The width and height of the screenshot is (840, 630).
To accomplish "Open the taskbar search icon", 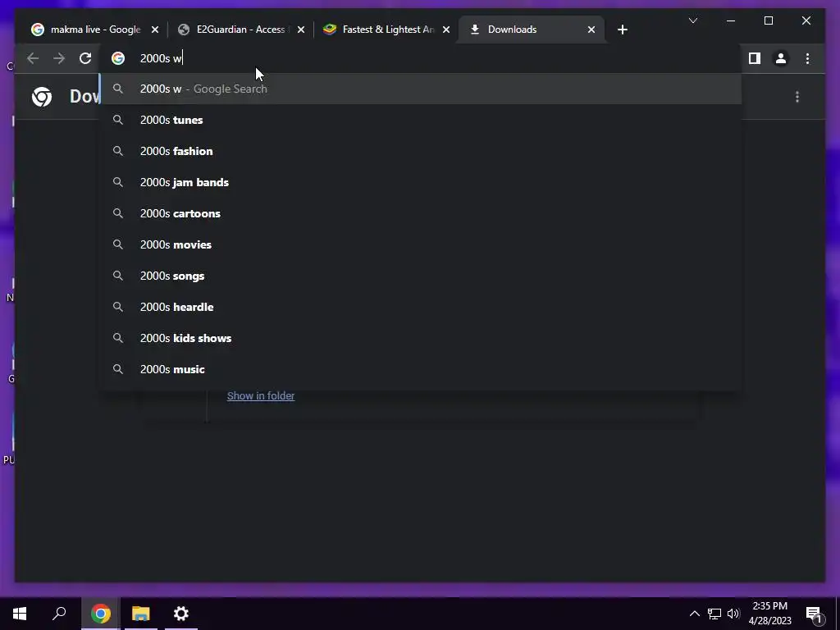I will (x=59, y=614).
